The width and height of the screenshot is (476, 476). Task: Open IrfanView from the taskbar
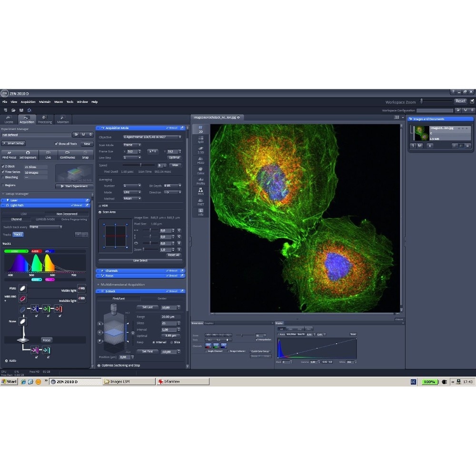pyautogui.click(x=183, y=382)
